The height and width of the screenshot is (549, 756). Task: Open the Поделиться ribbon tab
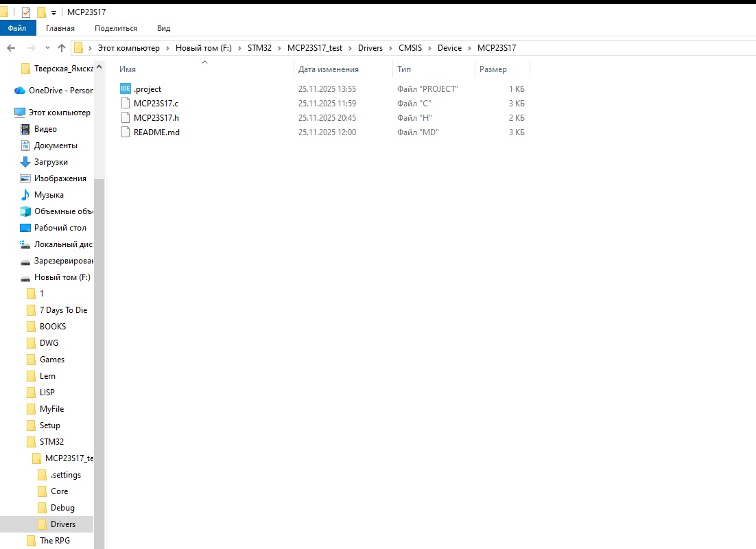(x=116, y=28)
